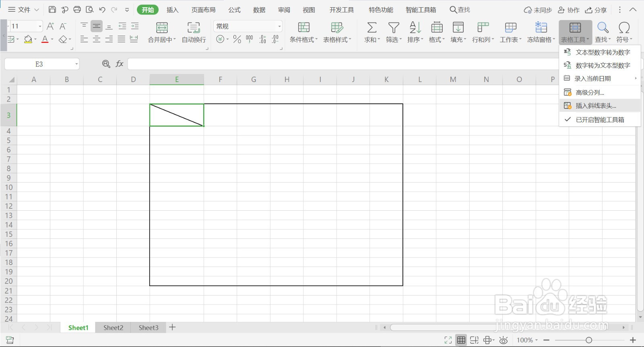The height and width of the screenshot is (347, 644).
Task: Open 高级分列 from the dropdown menu
Action: click(x=600, y=92)
